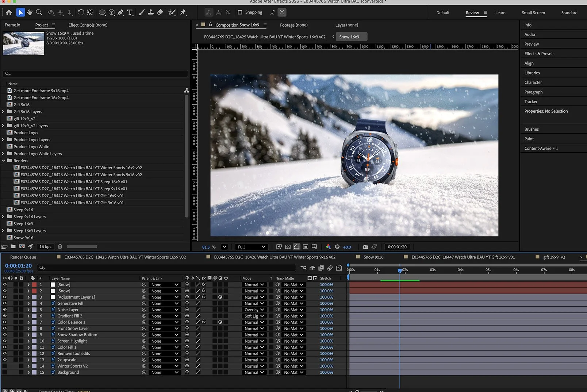
Task: Click the red label swatch of layer 1
Action: click(34, 285)
